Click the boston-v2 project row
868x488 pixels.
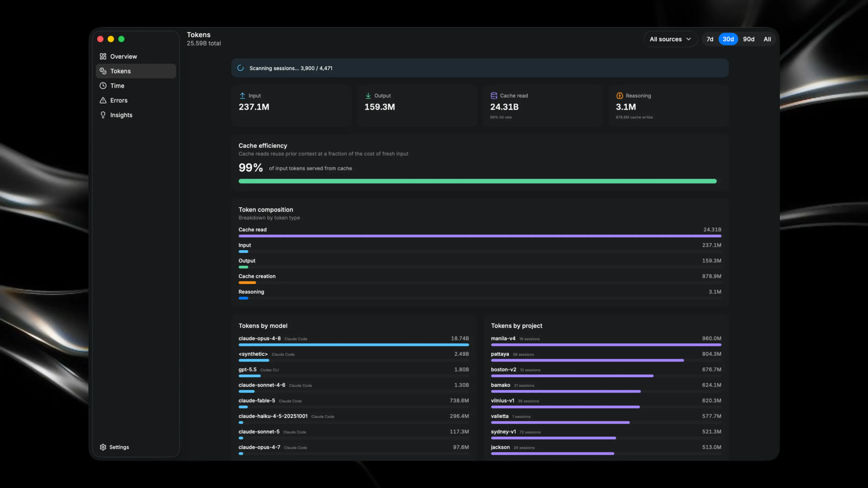(606, 372)
